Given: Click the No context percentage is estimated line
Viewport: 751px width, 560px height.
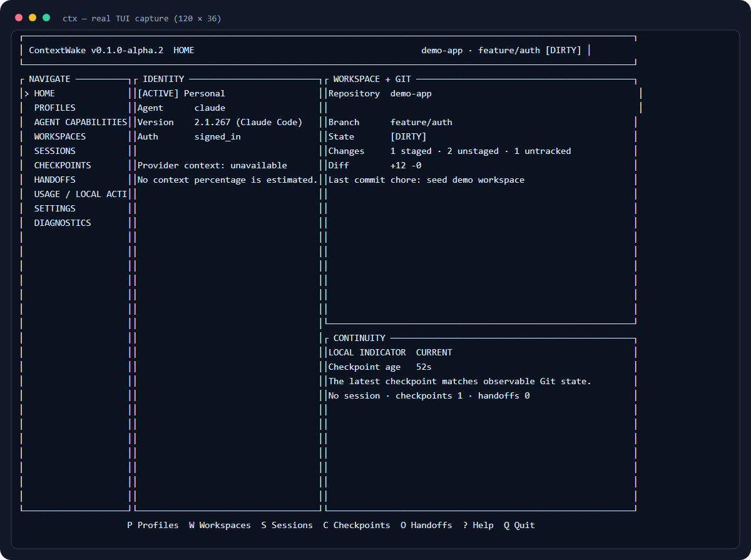Looking at the screenshot, I should (x=228, y=180).
